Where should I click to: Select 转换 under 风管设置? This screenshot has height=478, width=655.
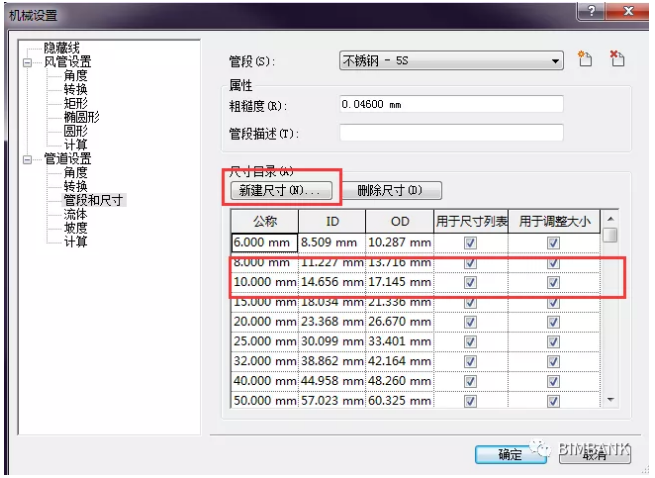(x=76, y=89)
